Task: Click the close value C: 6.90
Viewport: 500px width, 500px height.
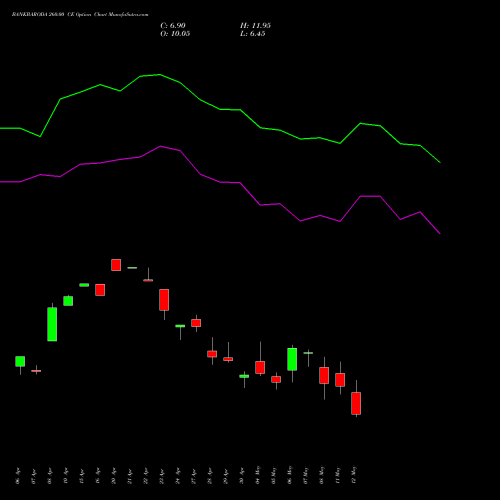Action: (x=173, y=26)
